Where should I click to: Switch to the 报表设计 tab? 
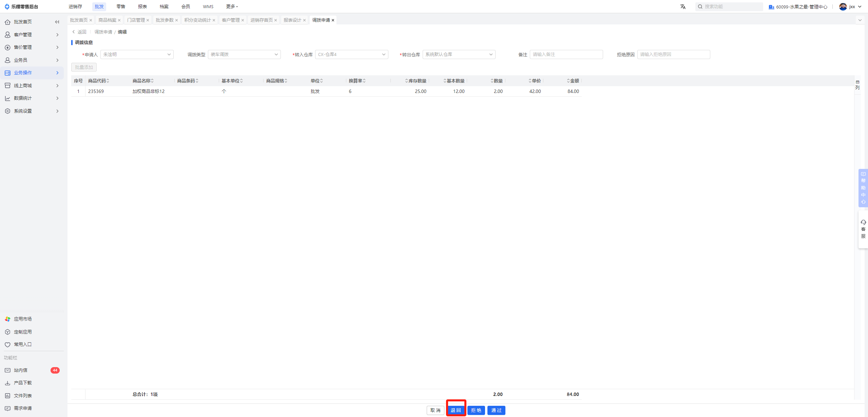(x=292, y=20)
